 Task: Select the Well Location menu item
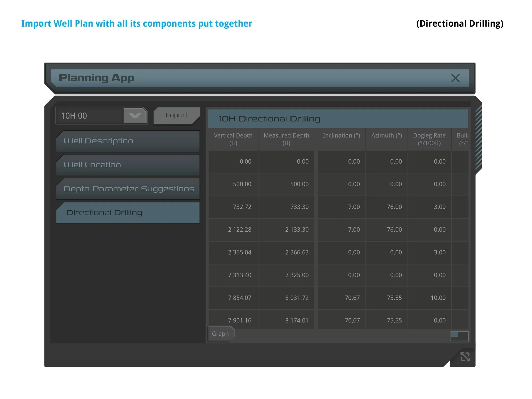(x=128, y=165)
